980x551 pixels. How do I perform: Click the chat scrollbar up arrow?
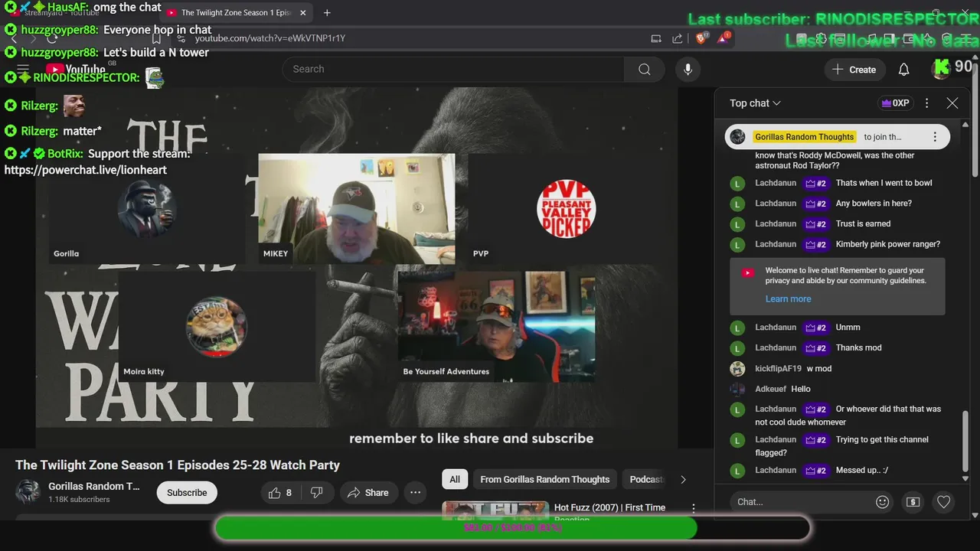[965, 125]
